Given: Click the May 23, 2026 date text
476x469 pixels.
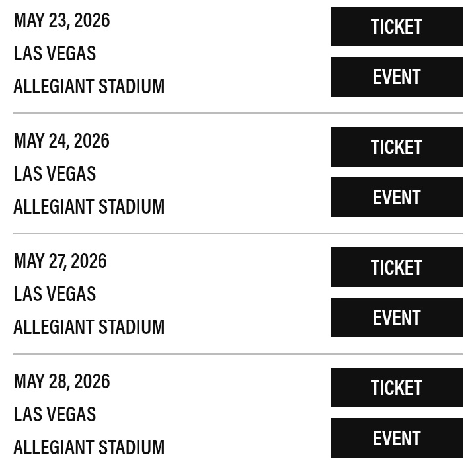Looking at the screenshot, I should coord(61,21).
